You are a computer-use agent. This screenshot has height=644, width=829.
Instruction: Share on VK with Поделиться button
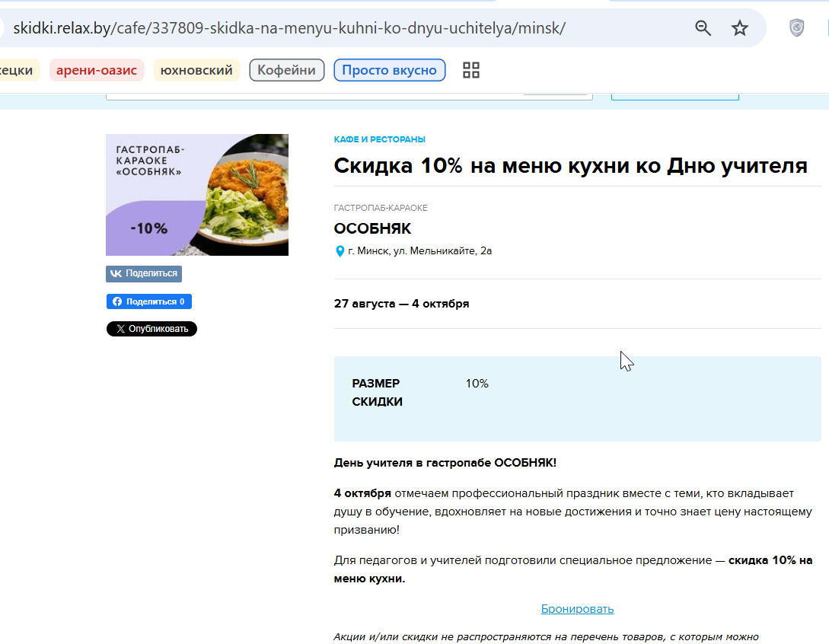144,273
